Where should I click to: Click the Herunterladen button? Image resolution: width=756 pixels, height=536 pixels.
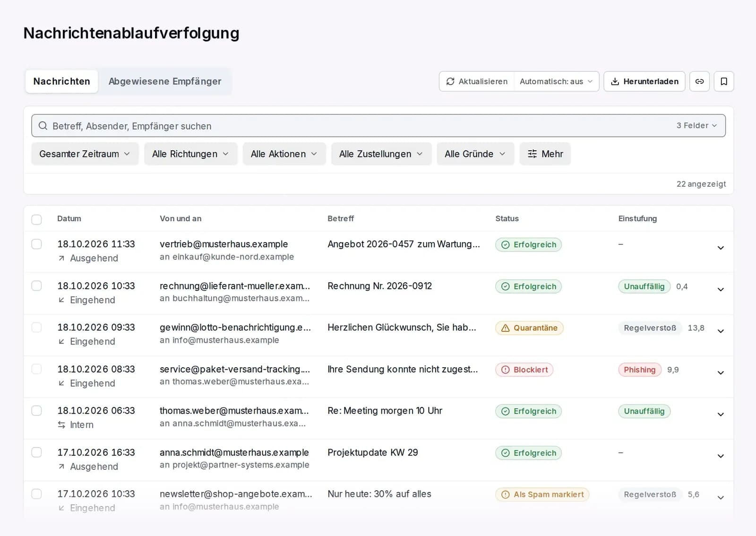tap(644, 81)
